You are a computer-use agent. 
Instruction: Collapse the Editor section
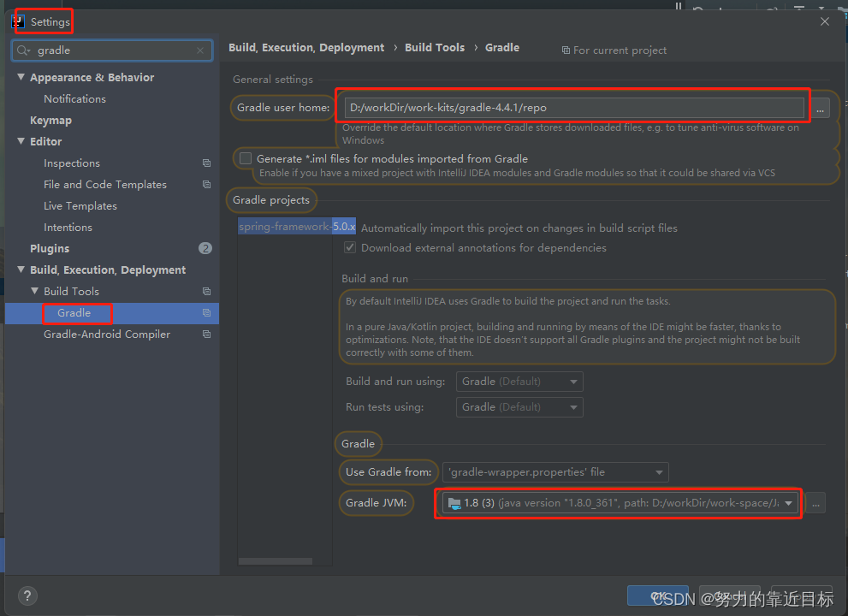pyautogui.click(x=21, y=141)
